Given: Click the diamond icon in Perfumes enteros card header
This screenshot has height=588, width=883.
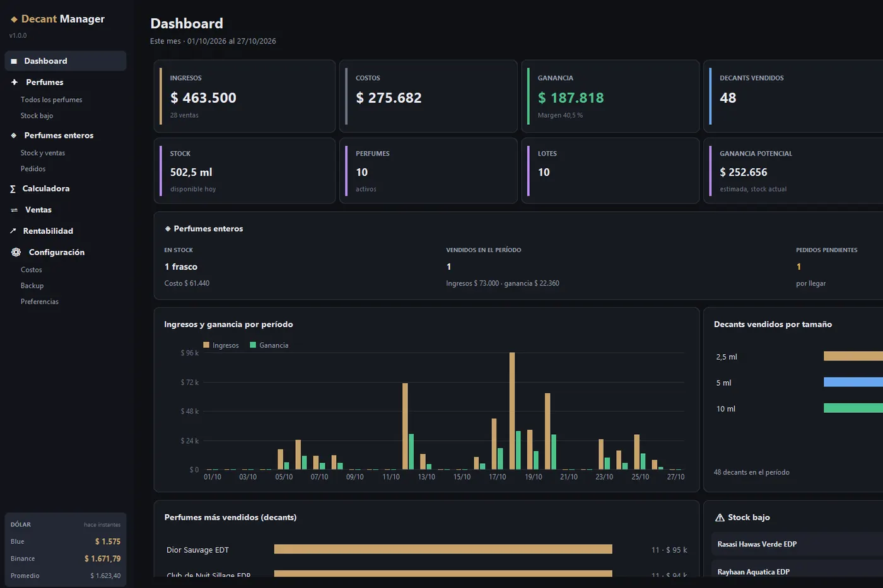Looking at the screenshot, I should click(x=168, y=229).
